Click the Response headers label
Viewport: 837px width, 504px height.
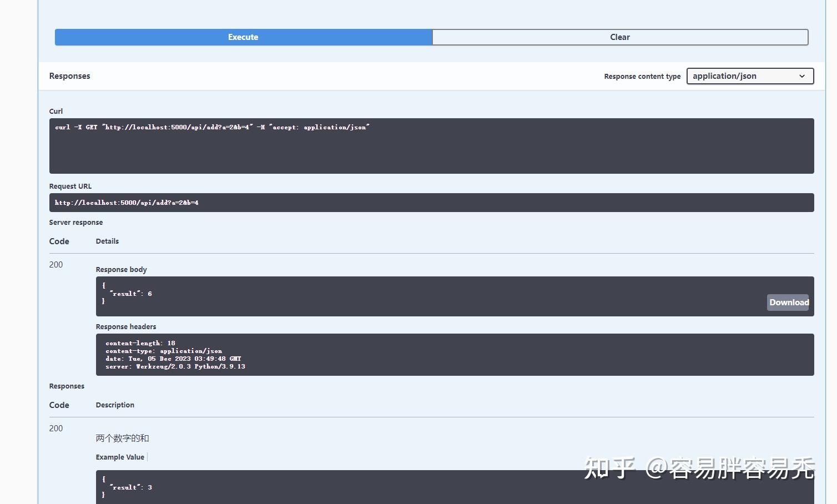coord(126,326)
